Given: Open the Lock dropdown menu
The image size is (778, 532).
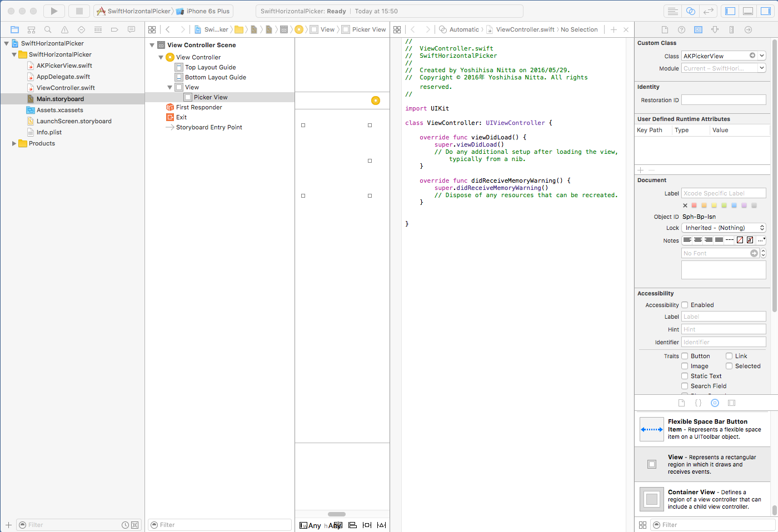Looking at the screenshot, I should click(x=724, y=228).
